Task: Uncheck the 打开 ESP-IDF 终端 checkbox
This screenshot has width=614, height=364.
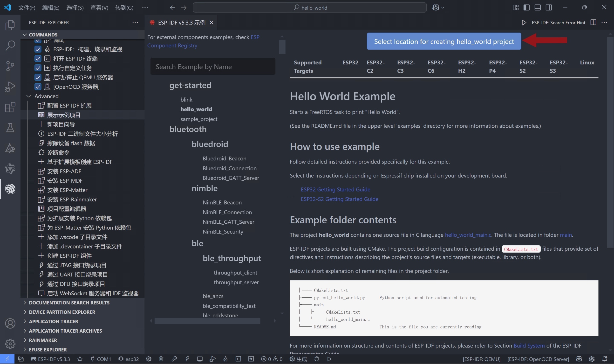Action: tap(38, 59)
